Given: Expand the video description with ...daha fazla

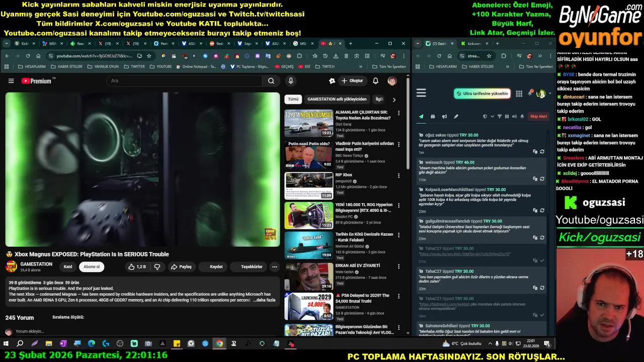Looking at the screenshot, I should 264,300.
